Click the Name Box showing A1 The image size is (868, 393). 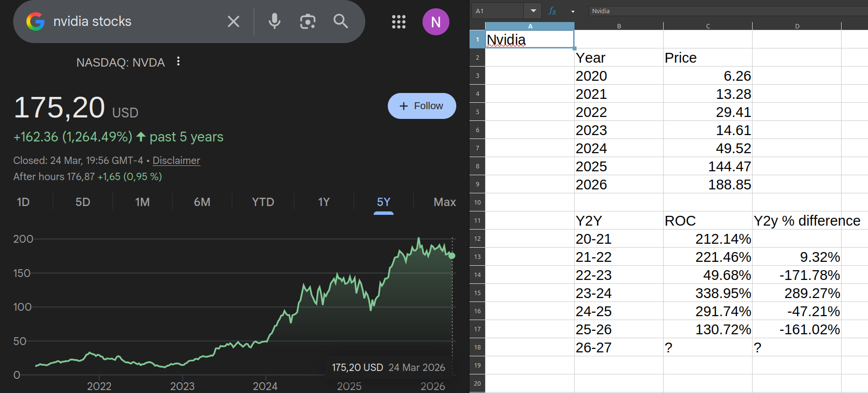click(498, 11)
